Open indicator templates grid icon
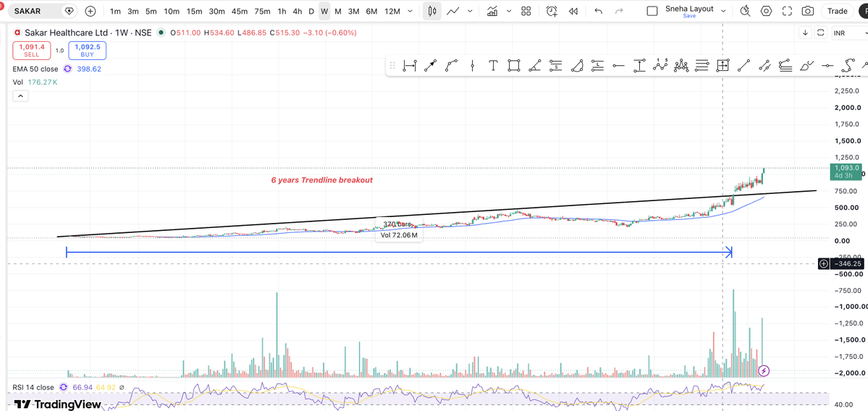 click(526, 11)
